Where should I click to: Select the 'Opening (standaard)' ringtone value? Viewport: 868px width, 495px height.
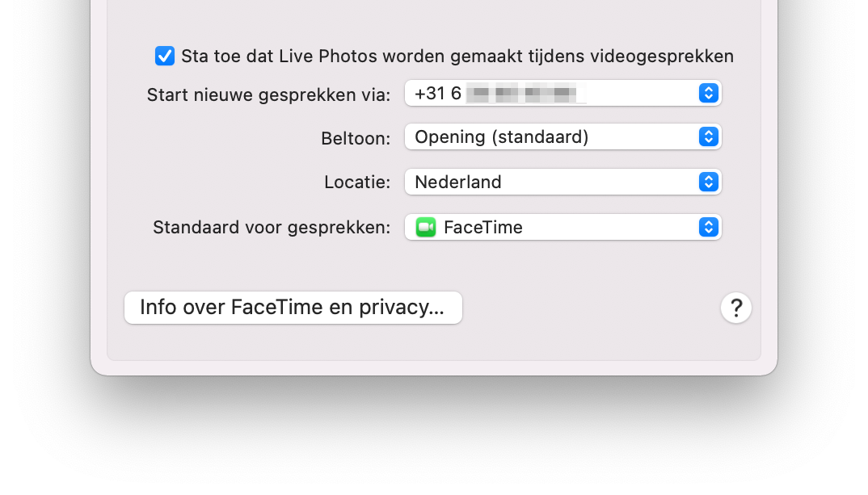[x=502, y=136]
